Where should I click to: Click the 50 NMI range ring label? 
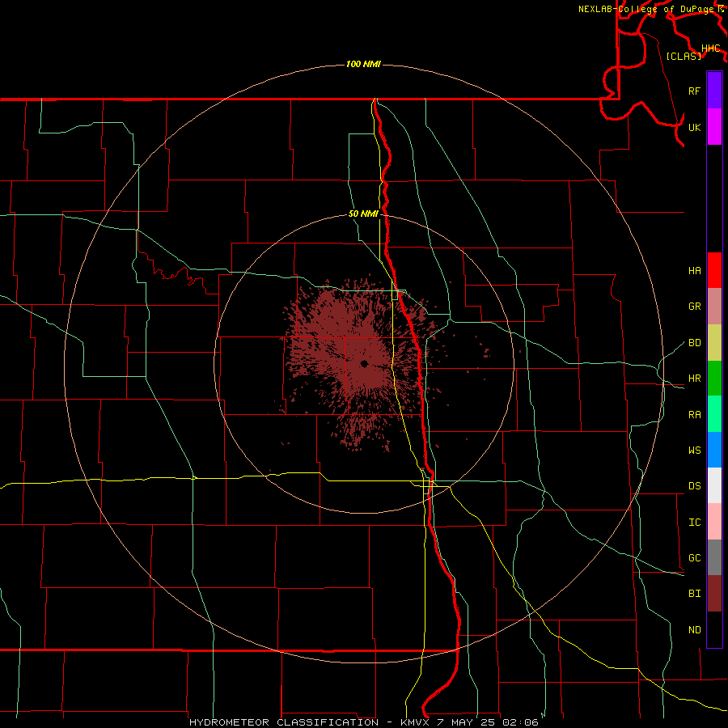pos(363,214)
